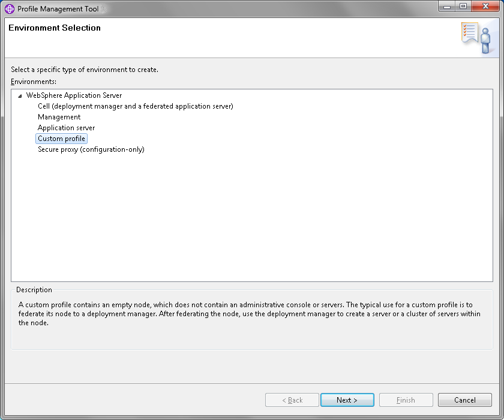
Task: Click the 'Select a specific type' instruction text
Action: (85, 70)
